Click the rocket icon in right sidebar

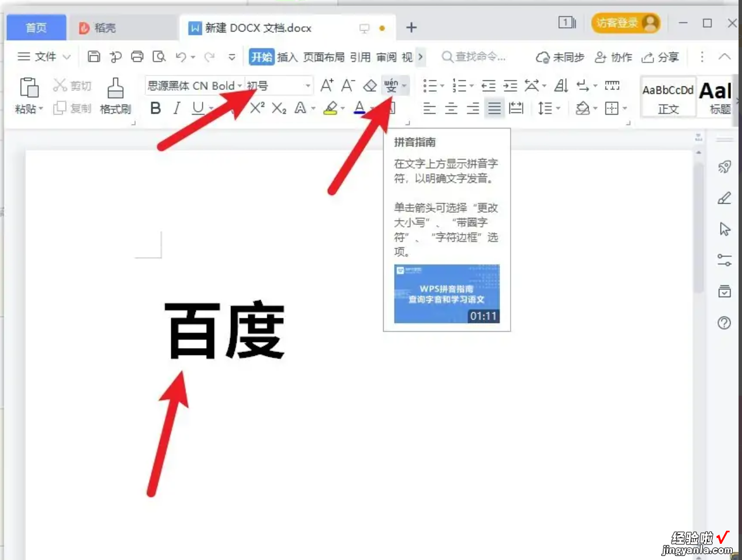pos(724,167)
